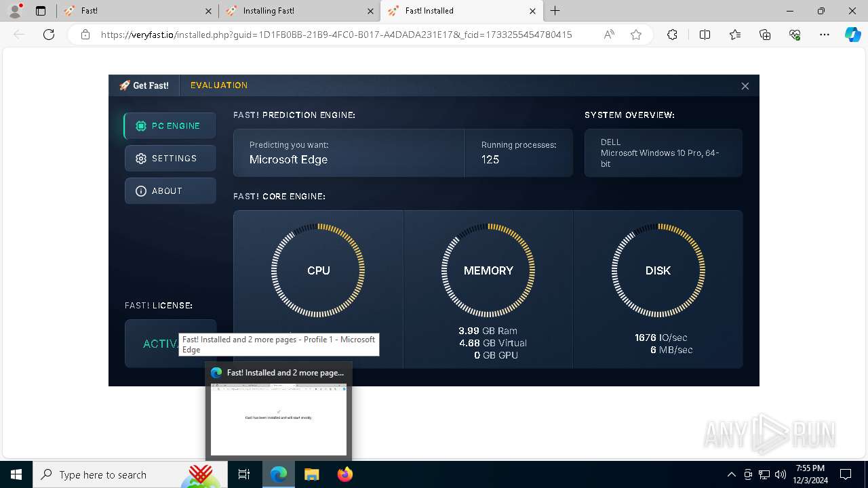This screenshot has width=868, height=488.
Task: Open the Settings section
Action: point(170,158)
